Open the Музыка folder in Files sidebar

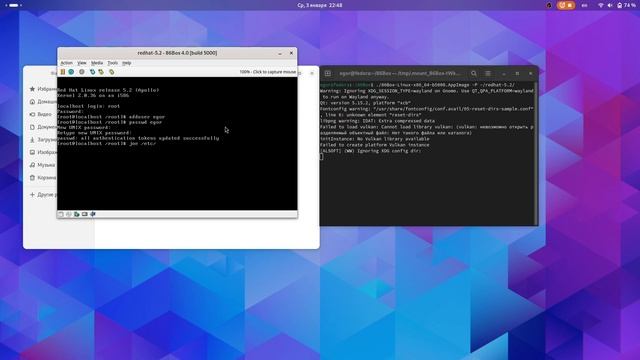(x=43, y=165)
